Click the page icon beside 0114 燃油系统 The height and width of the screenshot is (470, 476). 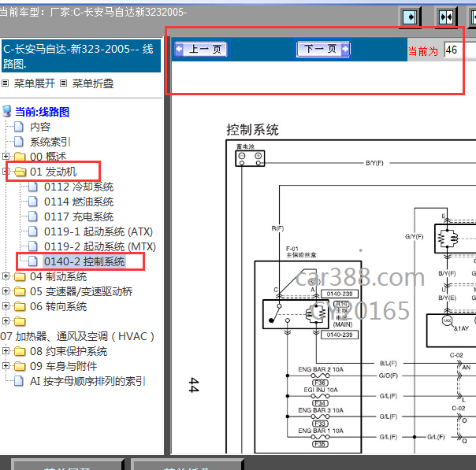pyautogui.click(x=33, y=202)
